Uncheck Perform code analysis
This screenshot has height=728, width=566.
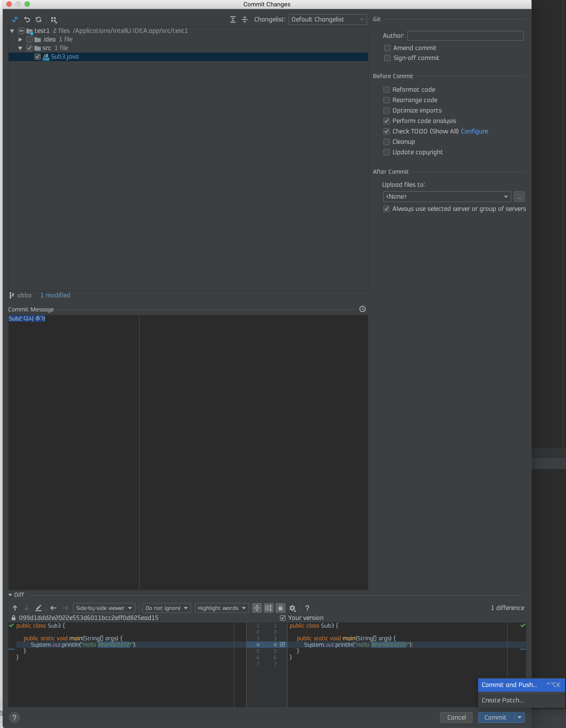click(387, 121)
